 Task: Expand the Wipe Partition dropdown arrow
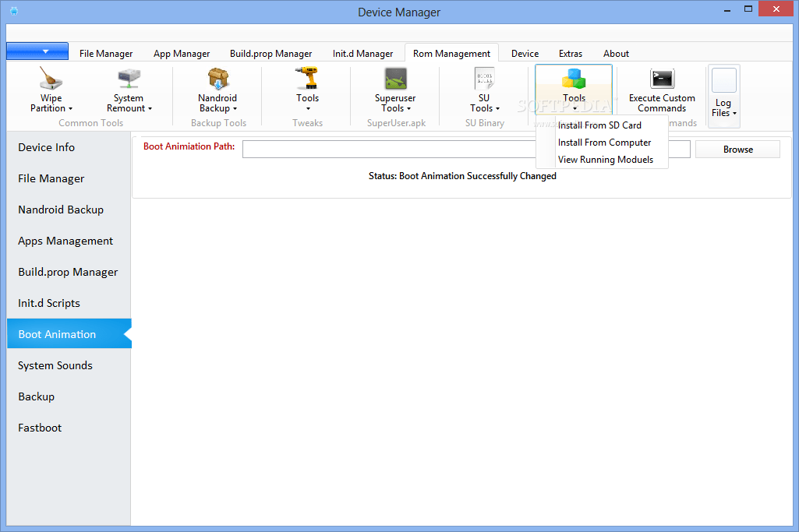point(72,108)
